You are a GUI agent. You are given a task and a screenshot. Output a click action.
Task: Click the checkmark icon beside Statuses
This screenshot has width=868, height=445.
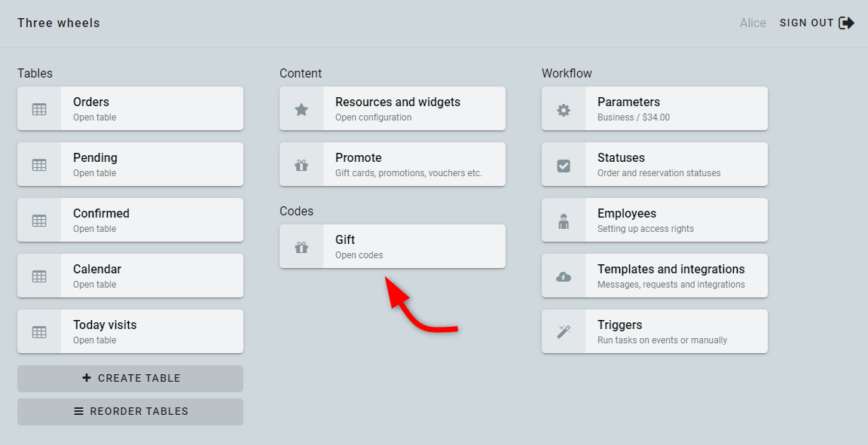point(564,166)
